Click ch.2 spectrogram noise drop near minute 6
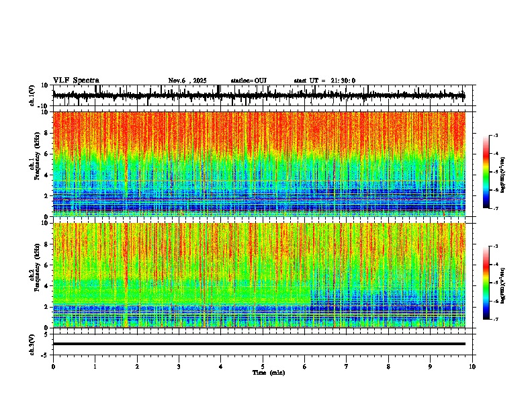 (x=310, y=295)
